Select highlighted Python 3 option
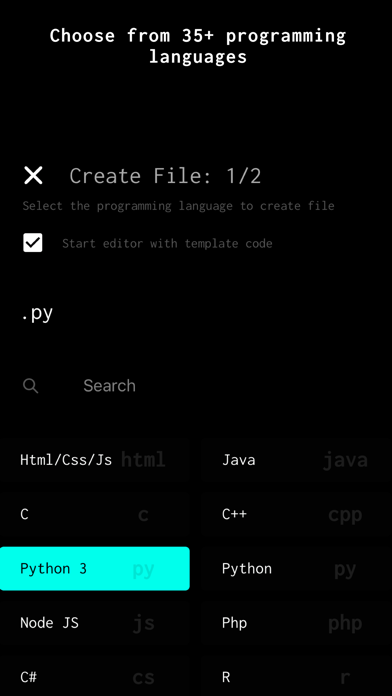Viewport: 392px width, 696px height. [x=95, y=569]
